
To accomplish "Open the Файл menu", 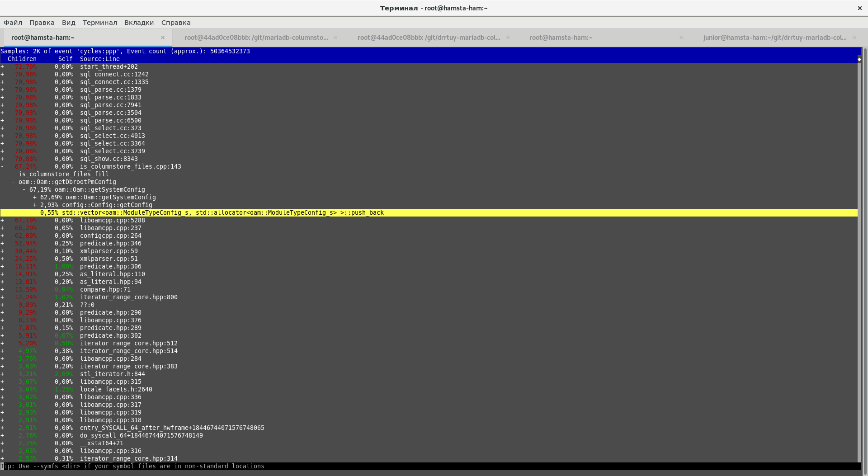I will pos(13,23).
